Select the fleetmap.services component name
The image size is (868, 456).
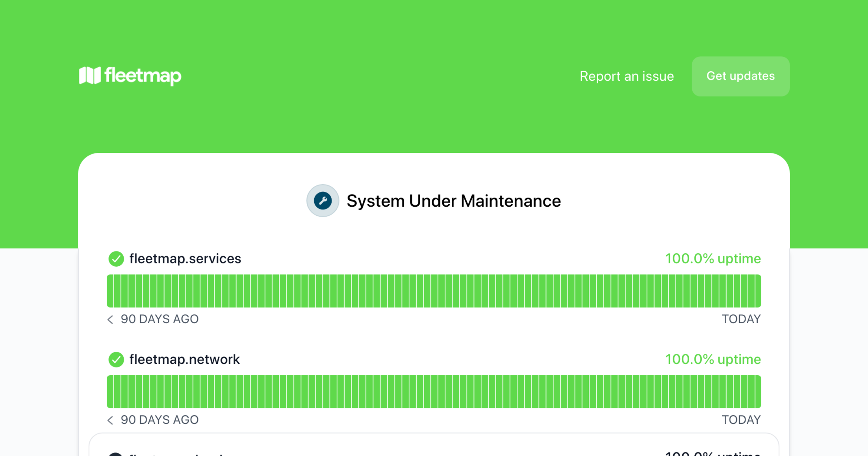[185, 259]
